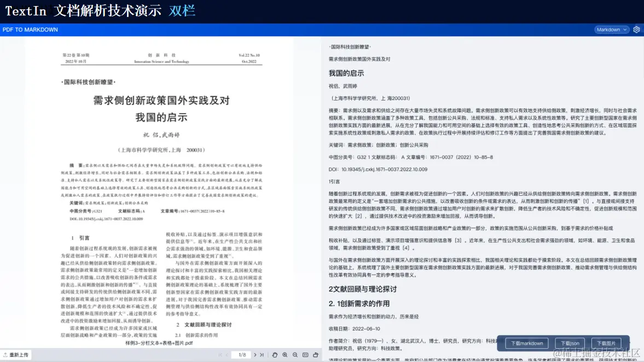644x362 pixels.
Task: Click the 下载图片 button
Action: (606, 343)
